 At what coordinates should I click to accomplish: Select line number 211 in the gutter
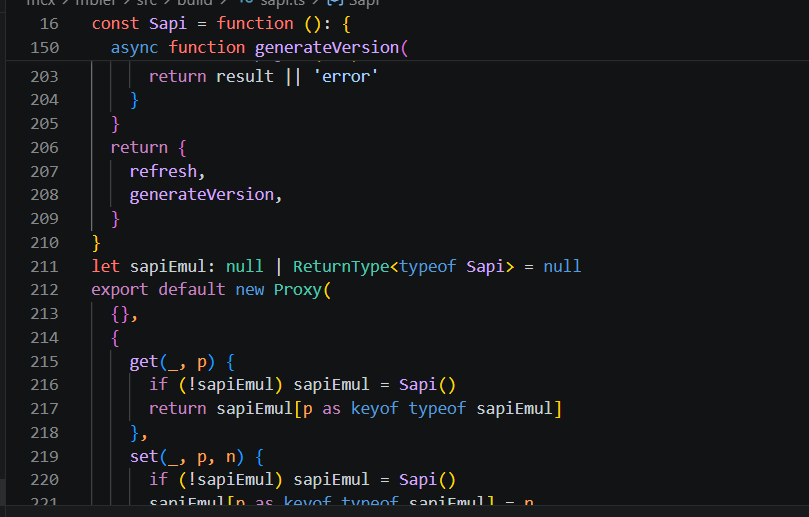(x=44, y=267)
